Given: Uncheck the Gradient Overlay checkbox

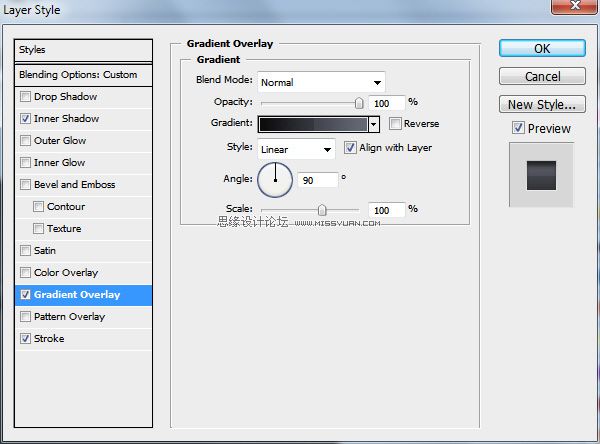Looking at the screenshot, I should tap(25, 295).
